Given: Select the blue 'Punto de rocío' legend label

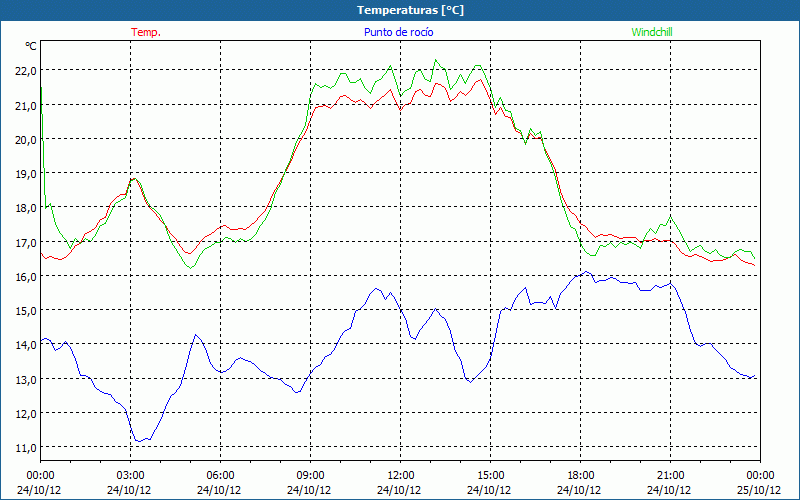Looking at the screenshot, I should (x=398, y=32).
